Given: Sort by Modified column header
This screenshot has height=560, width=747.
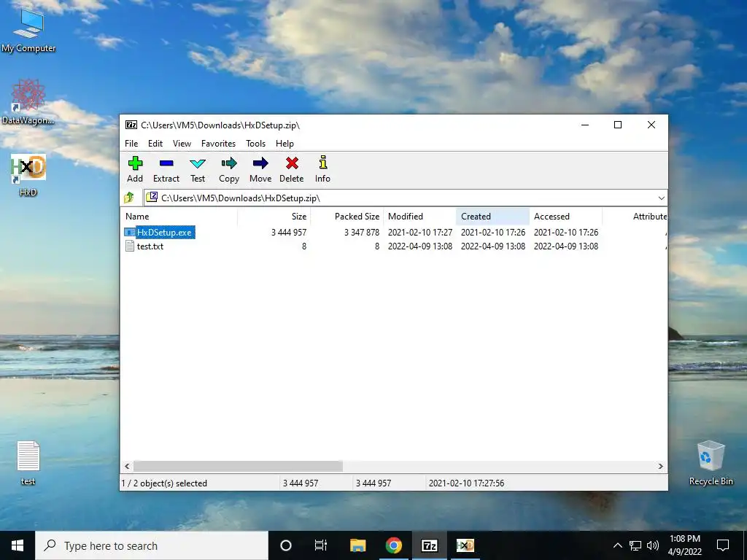Looking at the screenshot, I should [x=419, y=216].
